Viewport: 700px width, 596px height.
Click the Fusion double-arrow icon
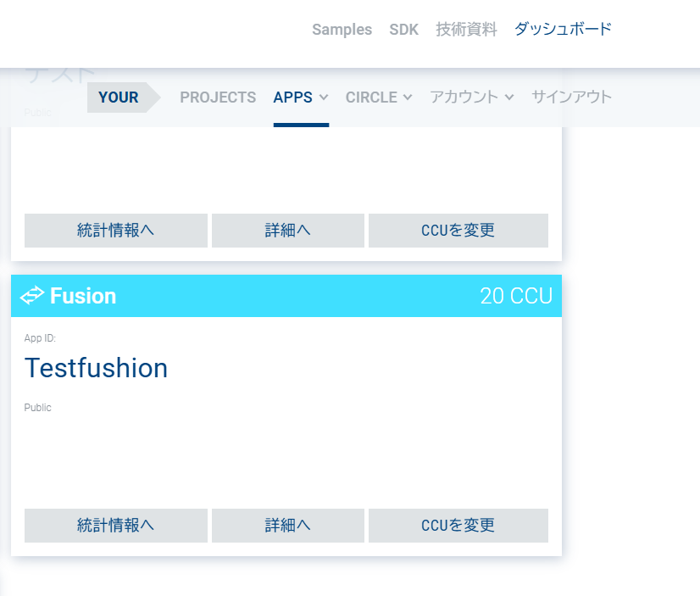pos(32,296)
